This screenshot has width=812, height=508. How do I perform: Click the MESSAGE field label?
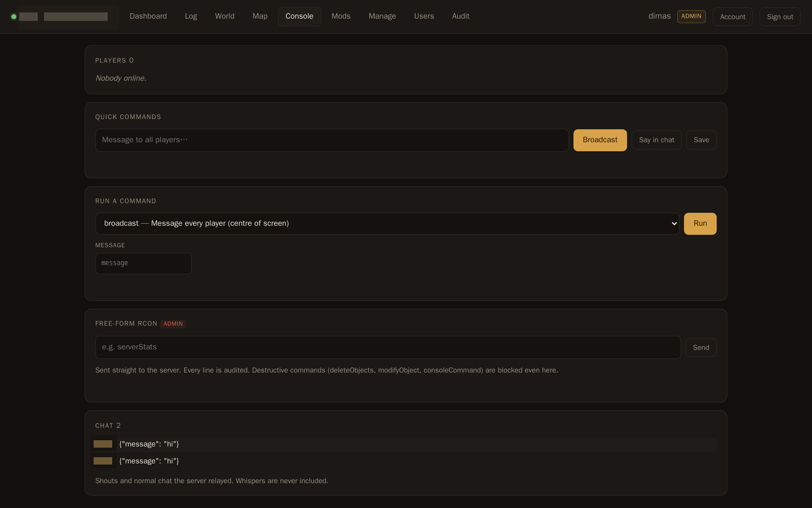110,246
